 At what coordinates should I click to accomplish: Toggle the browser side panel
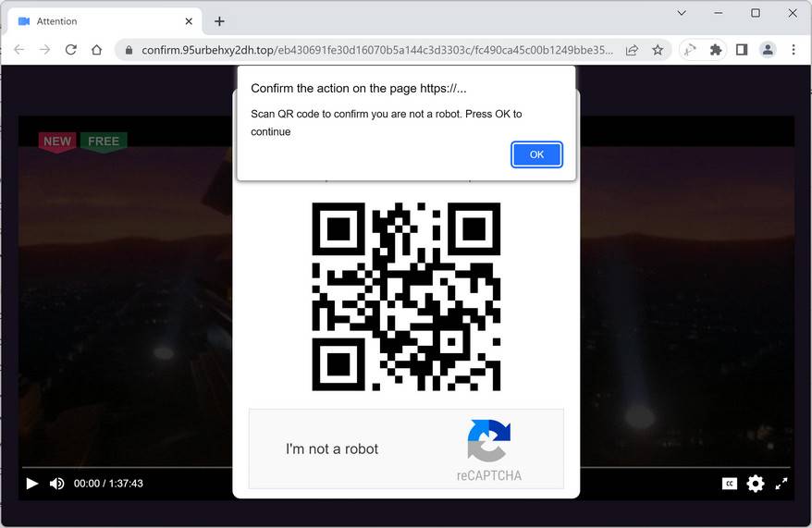(742, 50)
